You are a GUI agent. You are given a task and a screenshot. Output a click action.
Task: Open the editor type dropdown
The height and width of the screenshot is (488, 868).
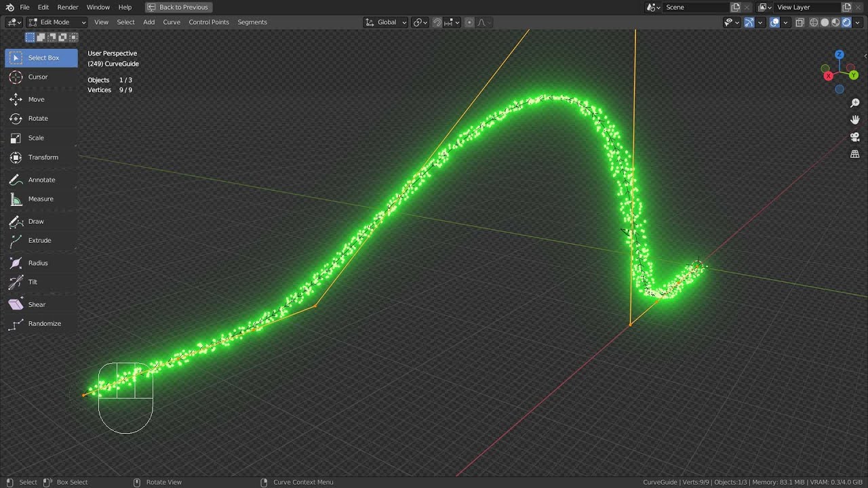pyautogui.click(x=14, y=22)
